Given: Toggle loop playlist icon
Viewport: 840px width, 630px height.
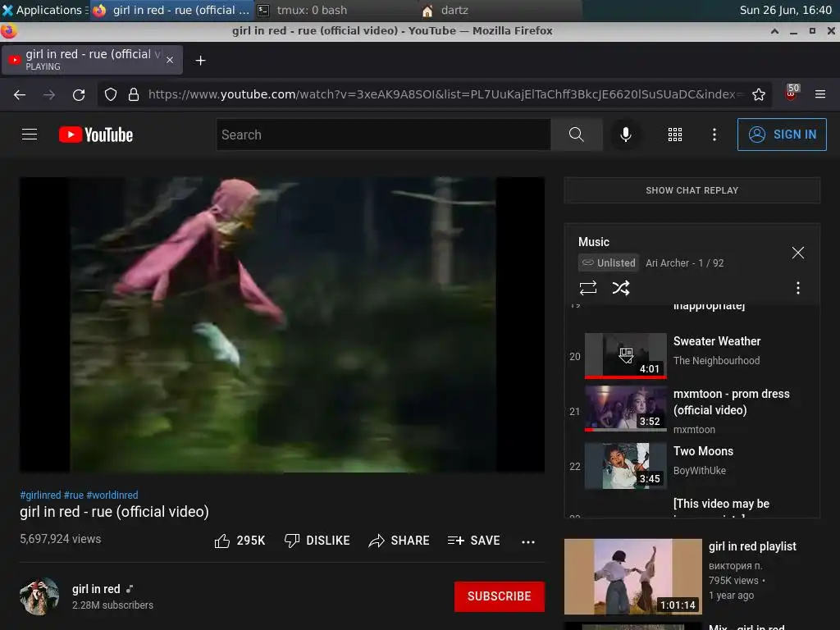Looking at the screenshot, I should (587, 288).
